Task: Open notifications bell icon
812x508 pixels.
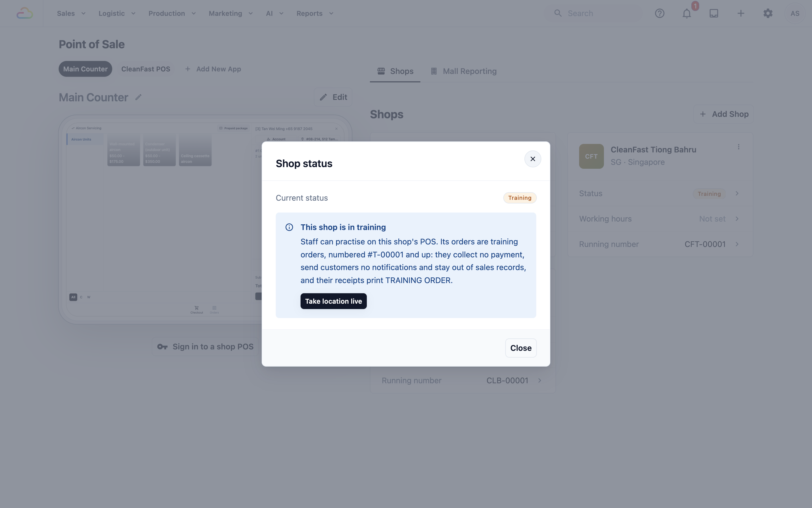Action: pos(687,14)
